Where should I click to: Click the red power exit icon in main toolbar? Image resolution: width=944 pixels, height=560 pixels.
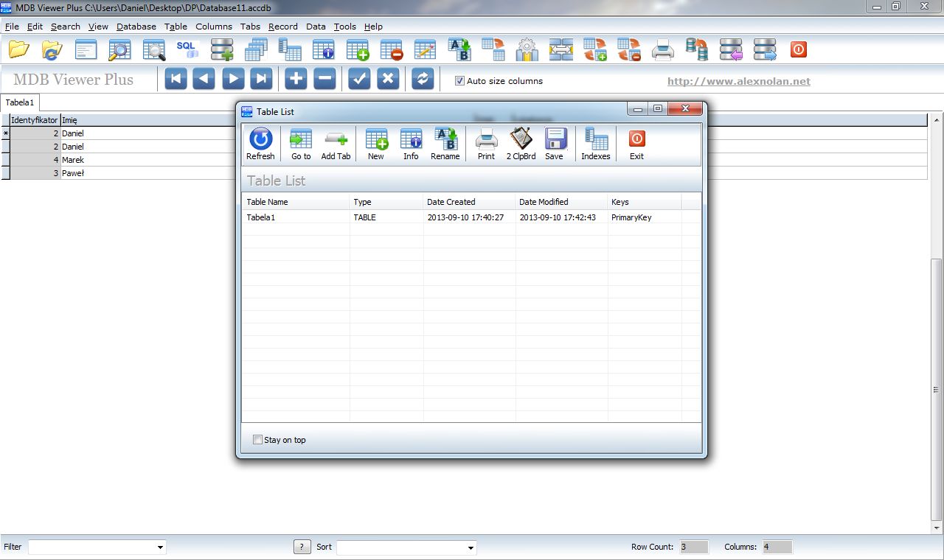(799, 50)
